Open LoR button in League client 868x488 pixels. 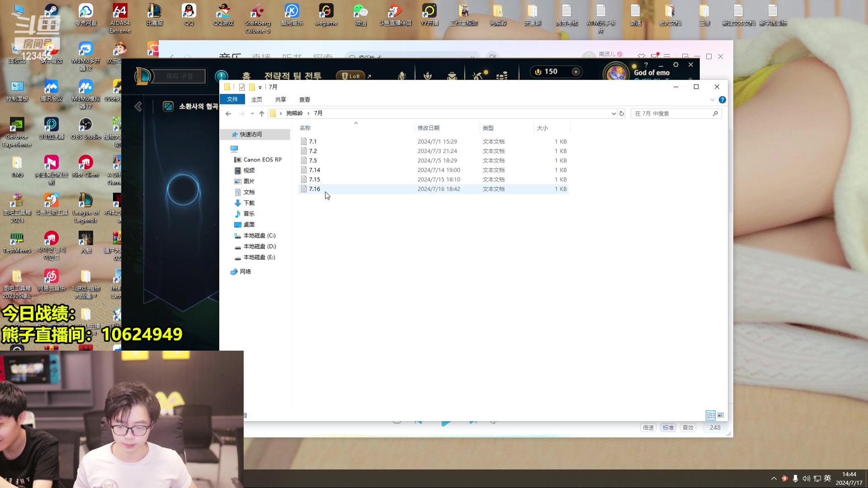351,76
